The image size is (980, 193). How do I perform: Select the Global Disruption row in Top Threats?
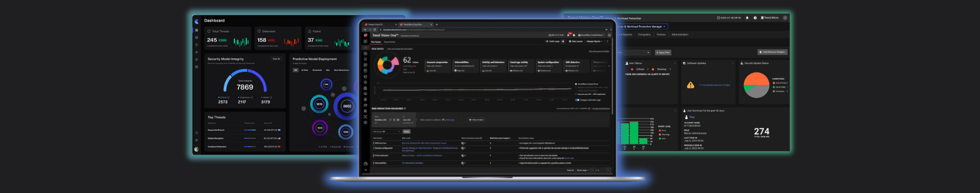coord(244,138)
